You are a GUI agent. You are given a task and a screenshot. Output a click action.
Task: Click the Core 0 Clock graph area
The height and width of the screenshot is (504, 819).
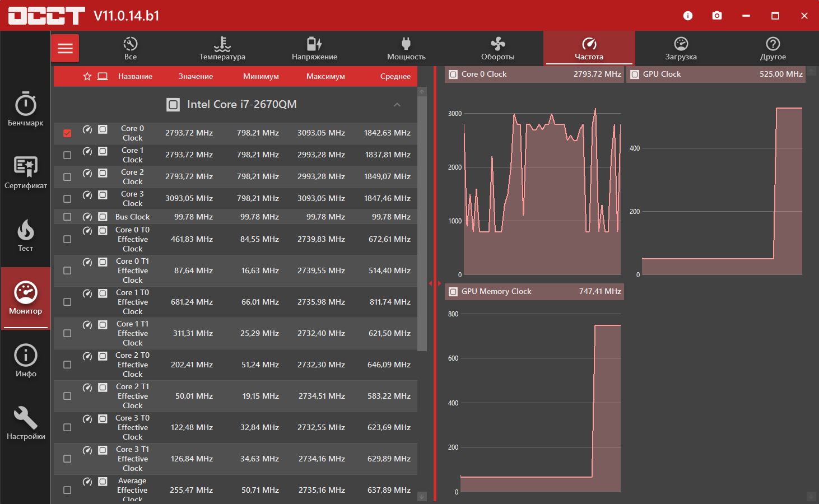pyautogui.click(x=542, y=190)
